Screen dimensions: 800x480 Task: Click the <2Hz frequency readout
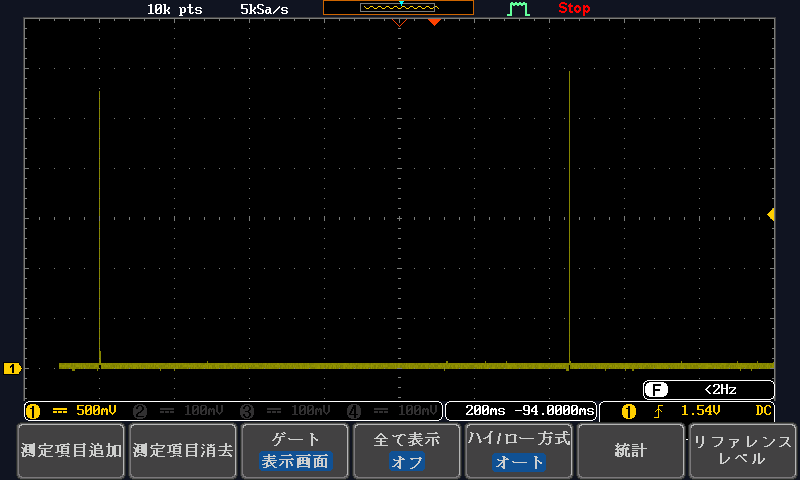(720, 390)
